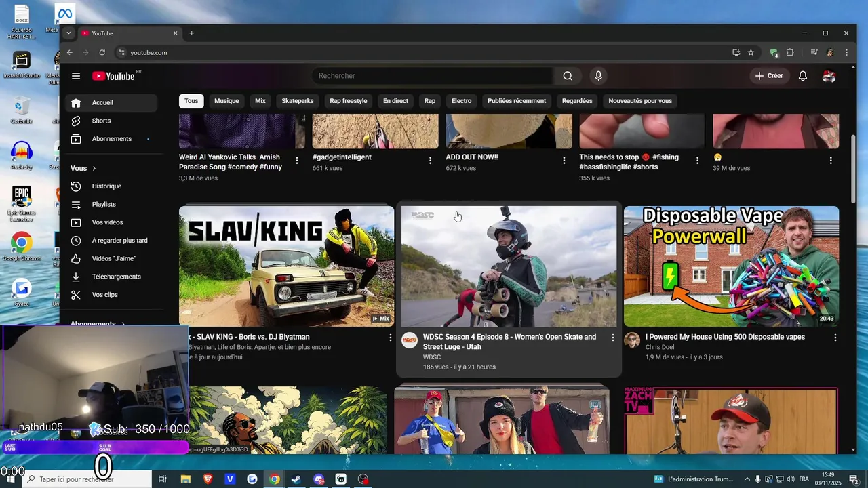The width and height of the screenshot is (868, 488).
Task: Open Vos clips in the sidebar
Action: point(111,295)
